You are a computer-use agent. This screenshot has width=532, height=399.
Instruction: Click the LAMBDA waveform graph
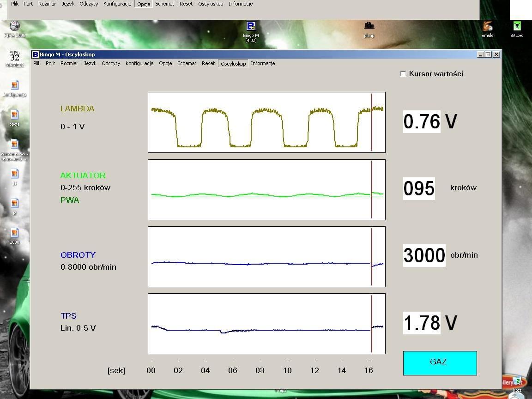[266, 122]
